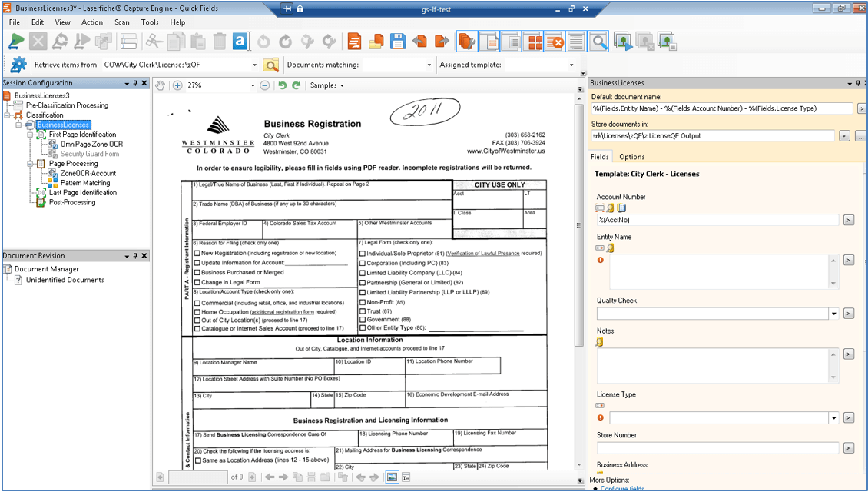Viewport: 868px width, 492px height.
Task: Toggle the orange pages with wrench pane icon
Action: tap(468, 42)
